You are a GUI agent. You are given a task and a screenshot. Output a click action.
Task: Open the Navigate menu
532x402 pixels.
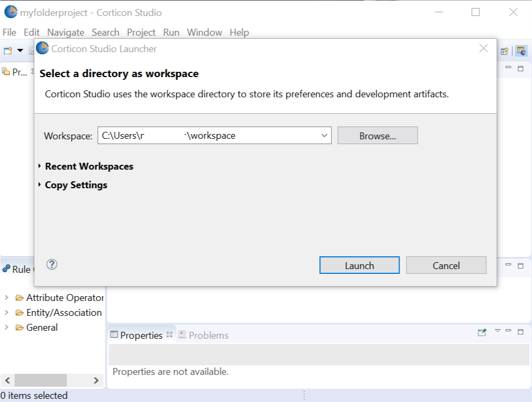tap(66, 32)
